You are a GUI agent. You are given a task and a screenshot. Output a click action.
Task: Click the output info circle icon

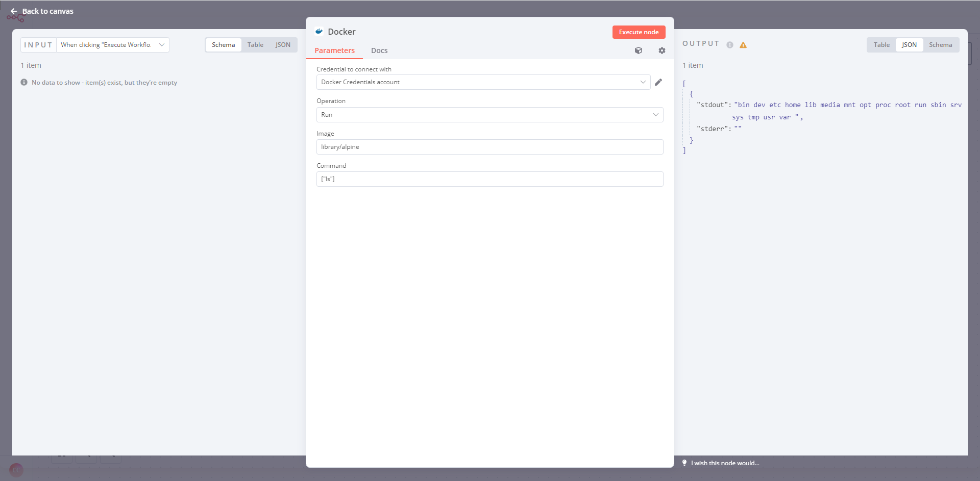[730, 45]
